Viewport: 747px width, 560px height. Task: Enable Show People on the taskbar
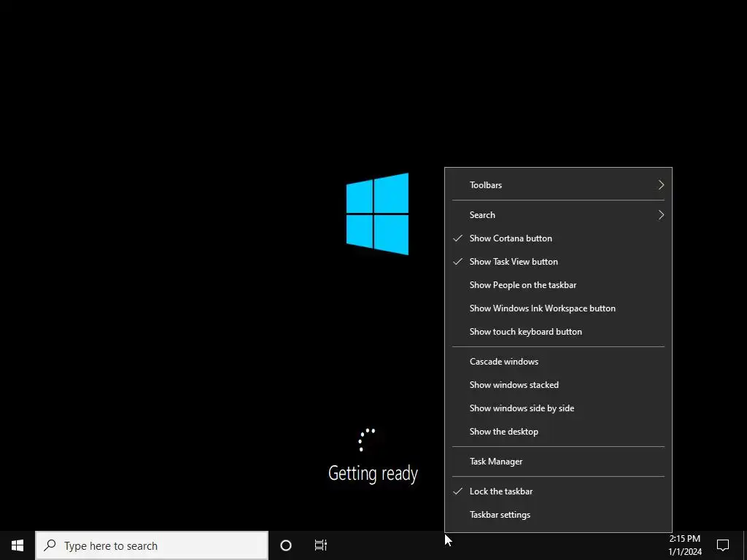pyautogui.click(x=558, y=285)
